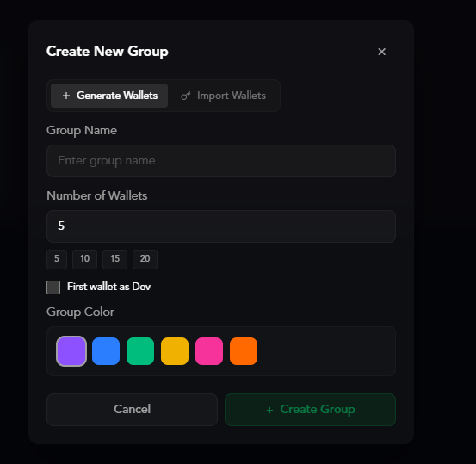
Task: Set wallet count preset to 20
Action: pos(145,259)
